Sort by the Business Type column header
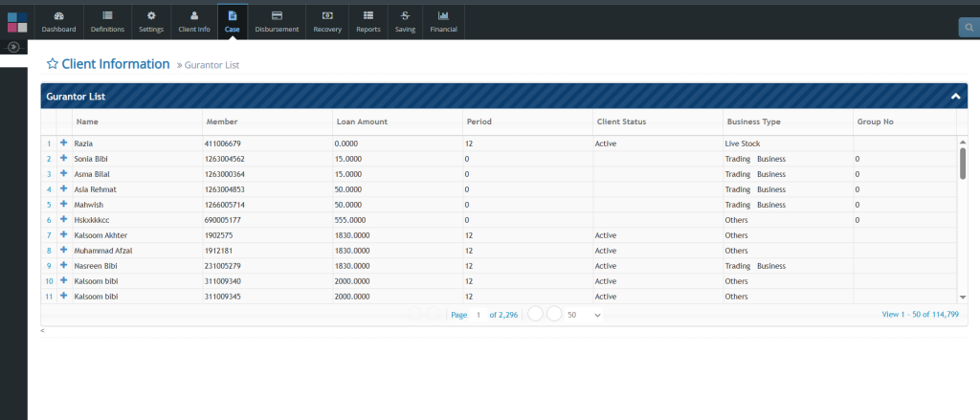Image resolution: width=980 pixels, height=420 pixels. coord(754,122)
